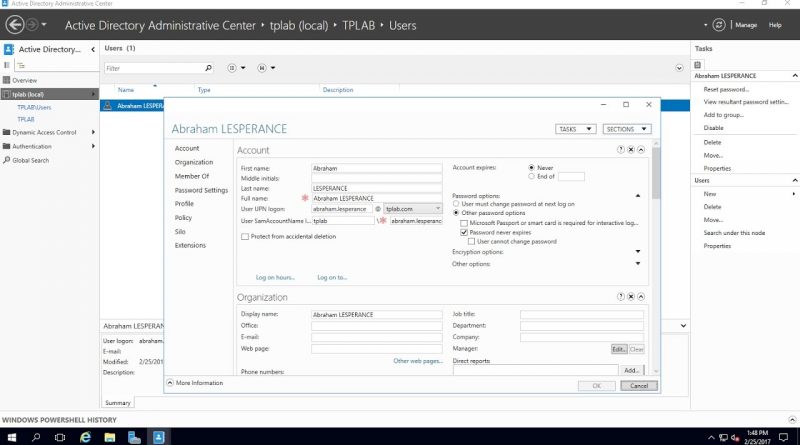This screenshot has width=800, height=445.
Task: Open File Explorer from taskbar
Action: click(x=110, y=437)
